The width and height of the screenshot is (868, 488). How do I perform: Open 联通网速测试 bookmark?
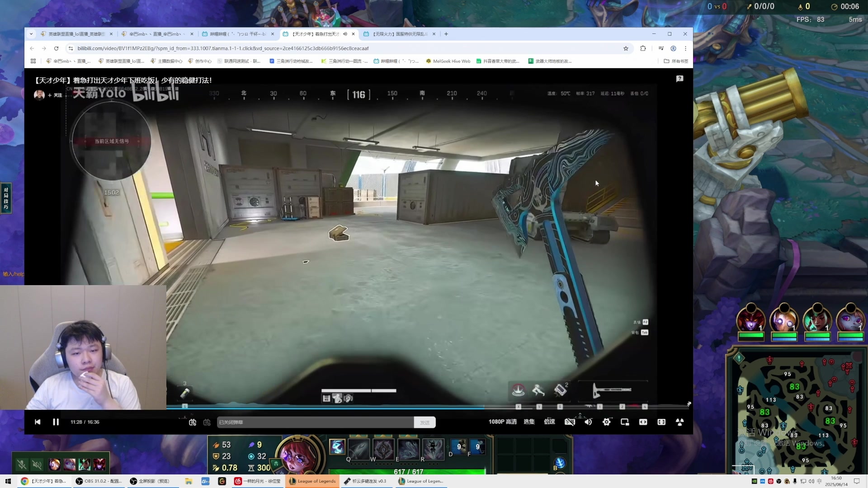tap(239, 61)
